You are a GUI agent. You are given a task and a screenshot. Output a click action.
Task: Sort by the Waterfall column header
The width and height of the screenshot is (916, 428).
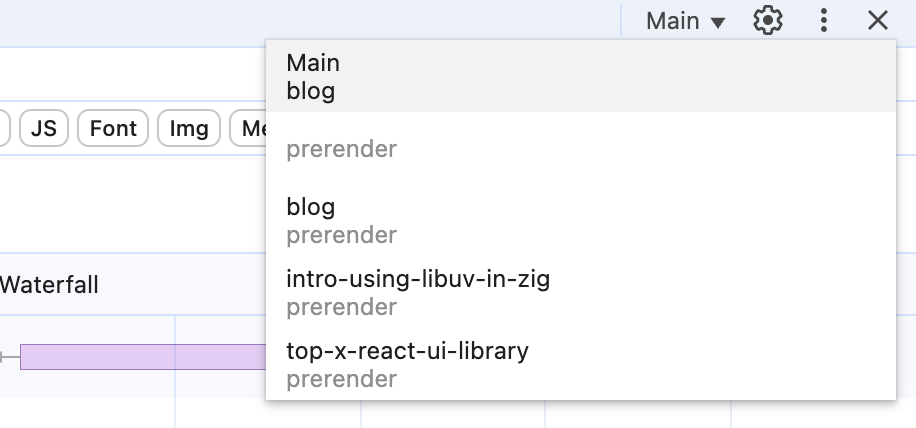click(x=50, y=285)
